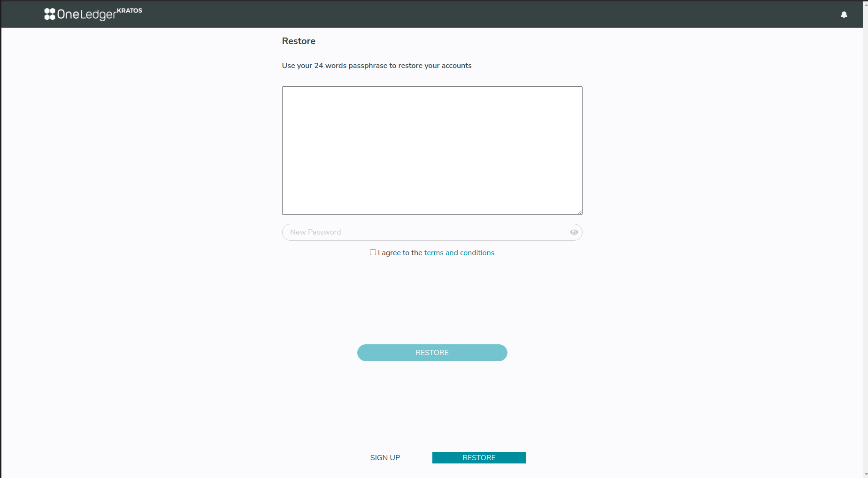Click the OneLedger wordmark in header
The image size is (868, 478).
[86, 15]
